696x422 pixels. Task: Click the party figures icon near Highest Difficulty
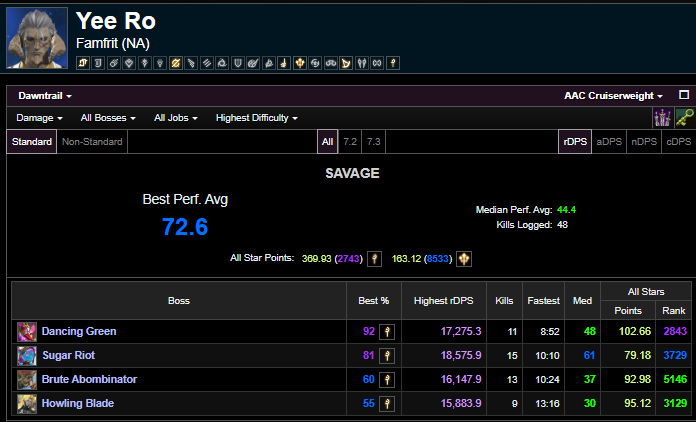coord(662,118)
